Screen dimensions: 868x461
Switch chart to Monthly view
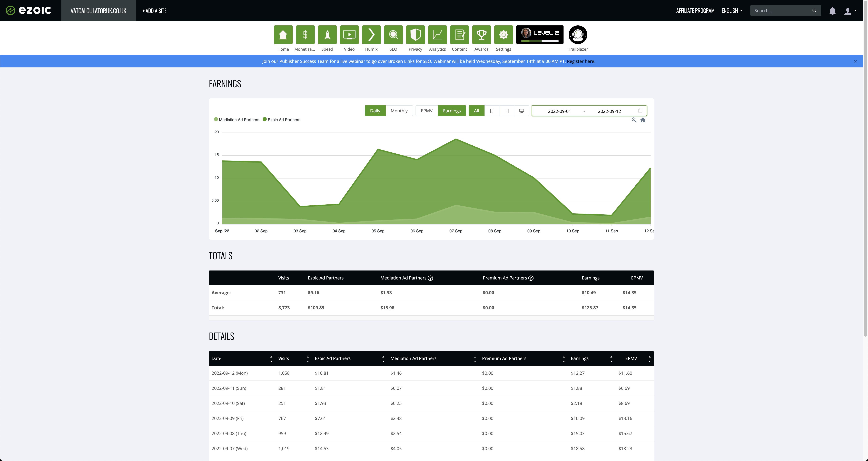[399, 111]
